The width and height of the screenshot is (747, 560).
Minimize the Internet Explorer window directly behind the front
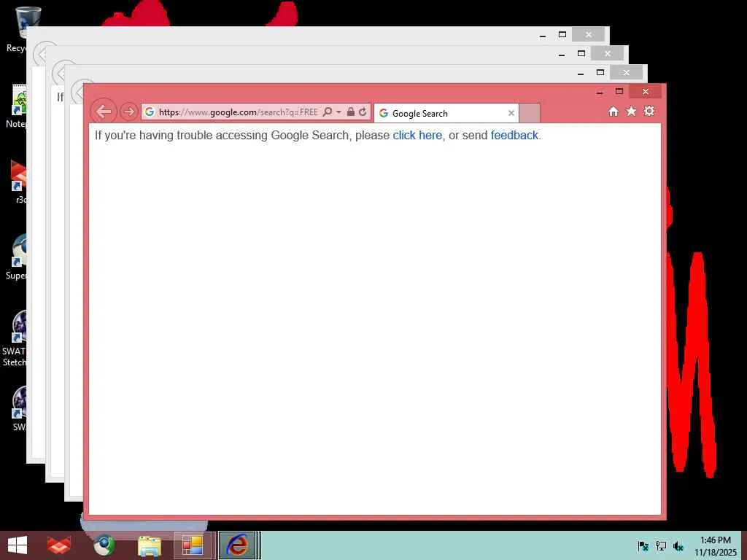click(580, 73)
